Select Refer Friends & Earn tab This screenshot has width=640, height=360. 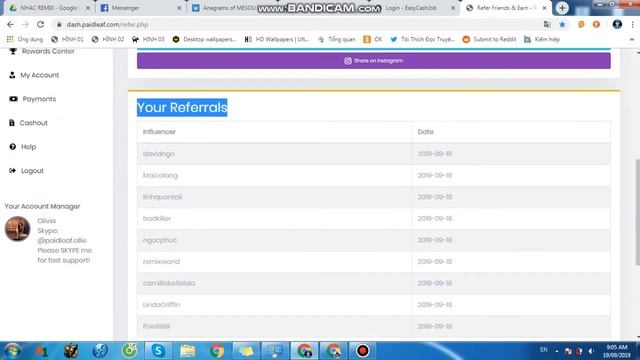click(506, 8)
